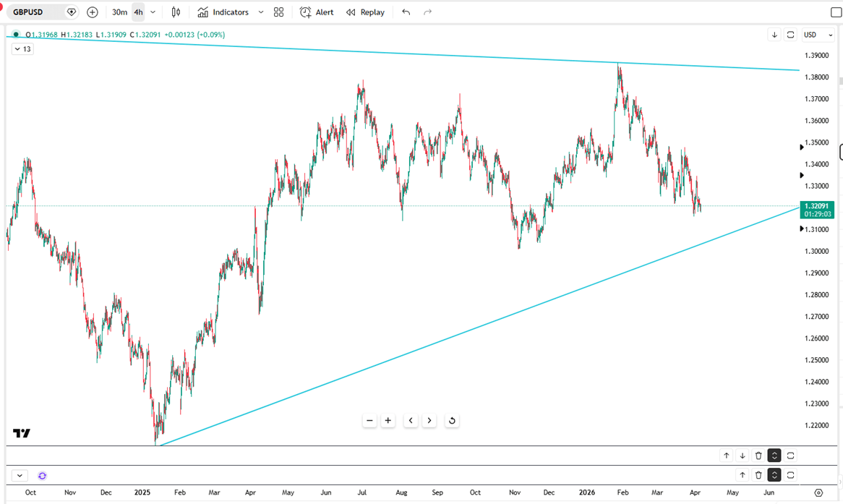Expand the time interval dropdown chevron
The width and height of the screenshot is (843, 504).
pyautogui.click(x=153, y=12)
